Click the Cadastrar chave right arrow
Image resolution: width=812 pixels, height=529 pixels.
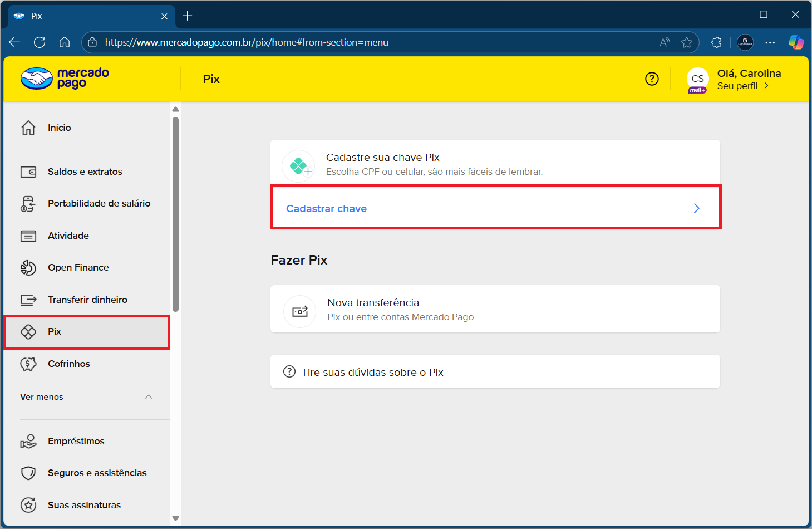point(696,208)
